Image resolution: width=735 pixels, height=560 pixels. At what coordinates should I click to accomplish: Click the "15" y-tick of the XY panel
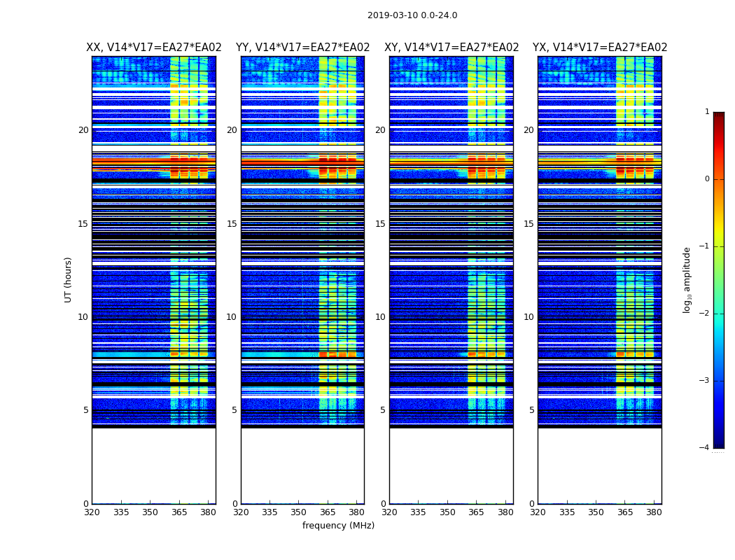coord(379,224)
